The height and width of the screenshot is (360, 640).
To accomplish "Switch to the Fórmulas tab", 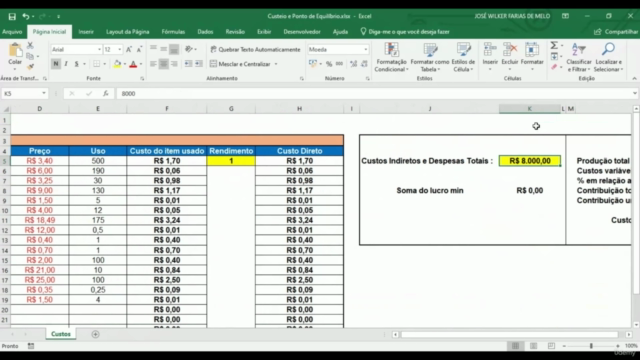I will [x=173, y=32].
